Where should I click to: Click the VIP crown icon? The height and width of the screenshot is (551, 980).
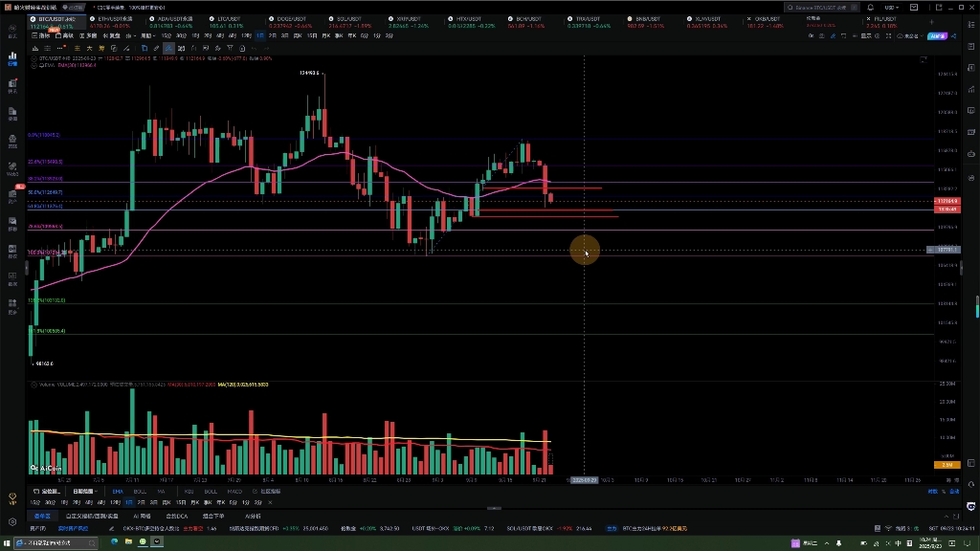click(x=12, y=498)
